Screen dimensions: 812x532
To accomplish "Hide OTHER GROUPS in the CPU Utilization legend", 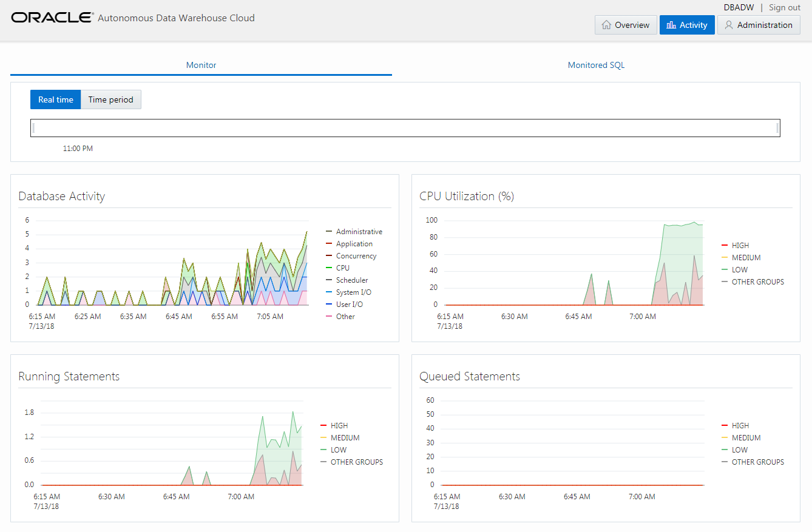I will [757, 282].
